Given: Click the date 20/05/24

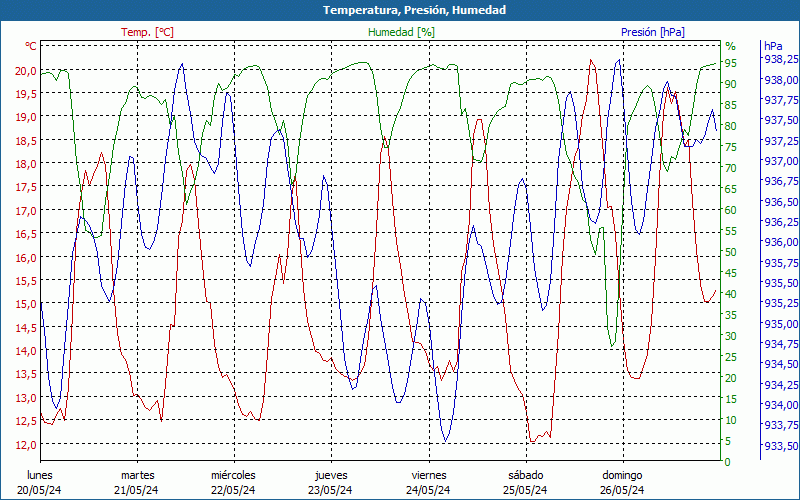Looking at the screenshot, I should click(x=39, y=490).
